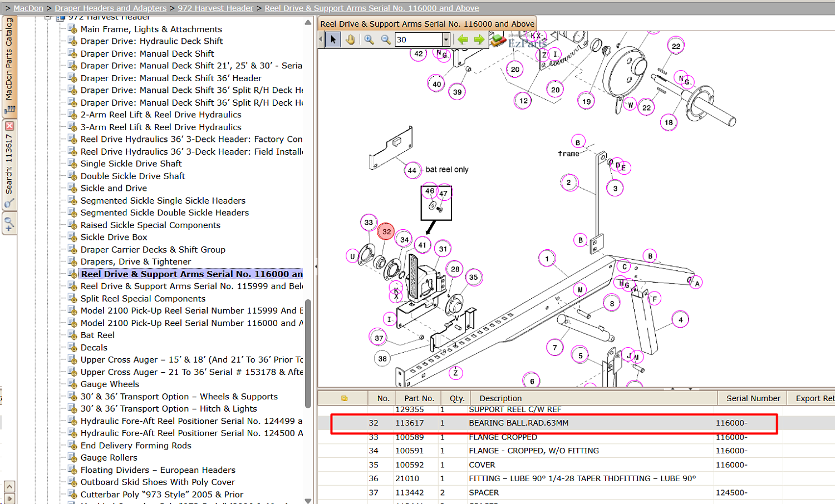This screenshot has width=835, height=504.
Task: Click the catalog tree vertical scrollbar thumb
Action: [x=308, y=353]
